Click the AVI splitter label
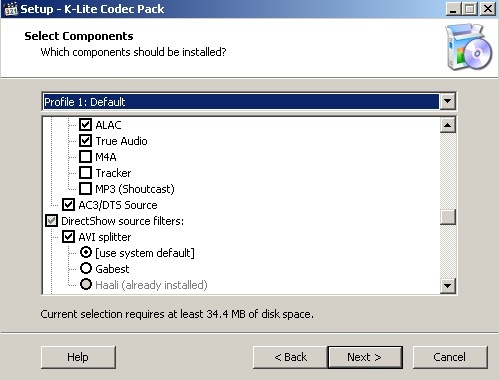Image resolution: width=499 pixels, height=380 pixels. (x=105, y=237)
